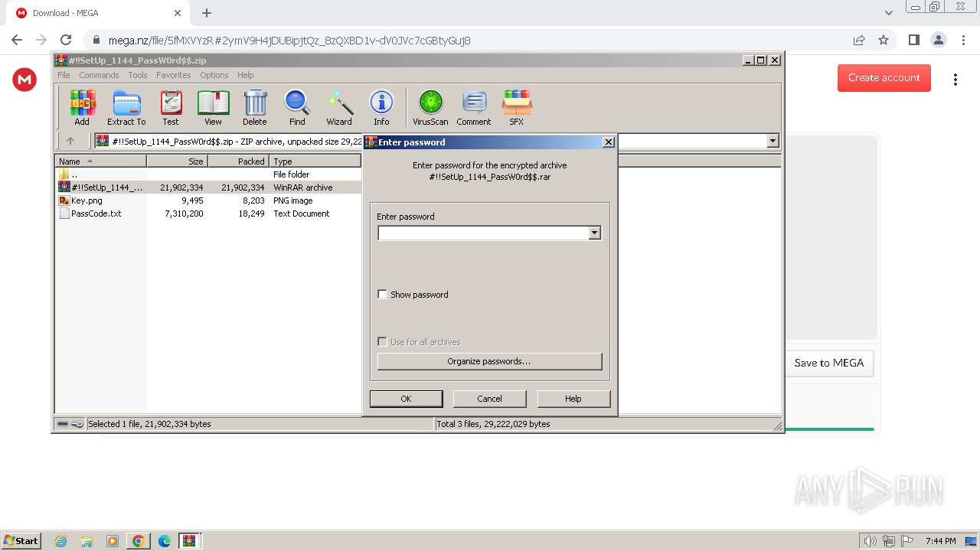Click the 7:44 PM taskbar clock

pyautogui.click(x=940, y=541)
